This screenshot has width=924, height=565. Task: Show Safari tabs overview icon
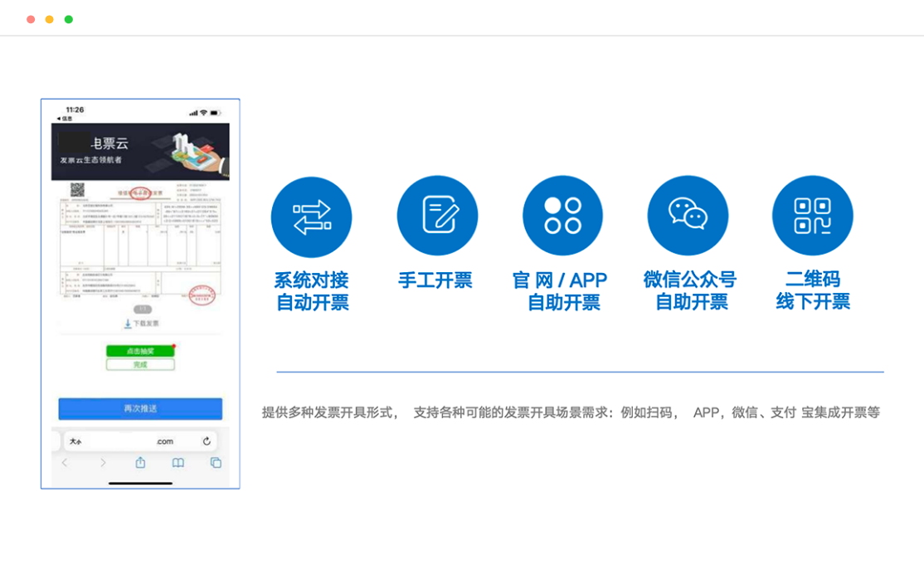(x=216, y=463)
